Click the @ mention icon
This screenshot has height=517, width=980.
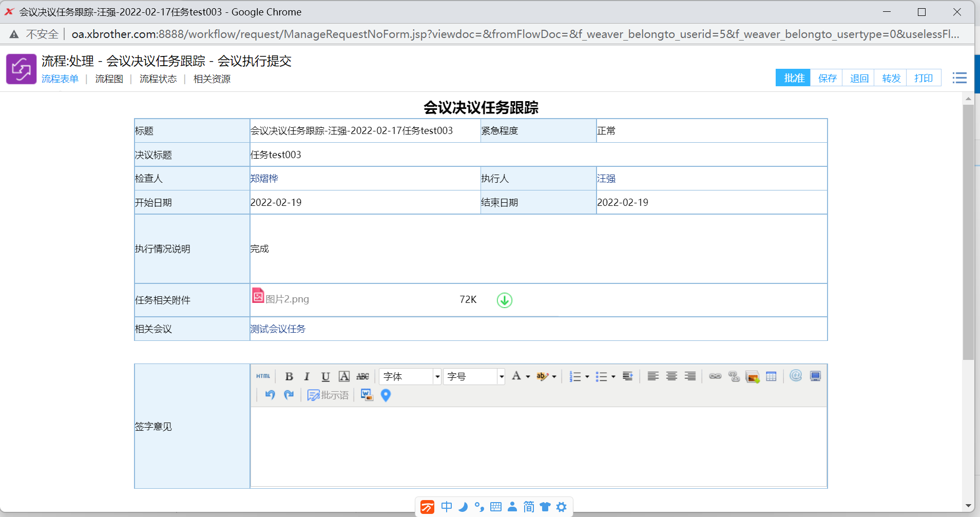(796, 376)
